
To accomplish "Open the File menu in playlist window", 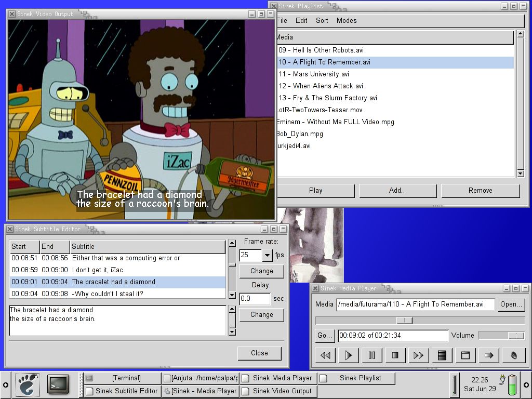I will 282,21.
